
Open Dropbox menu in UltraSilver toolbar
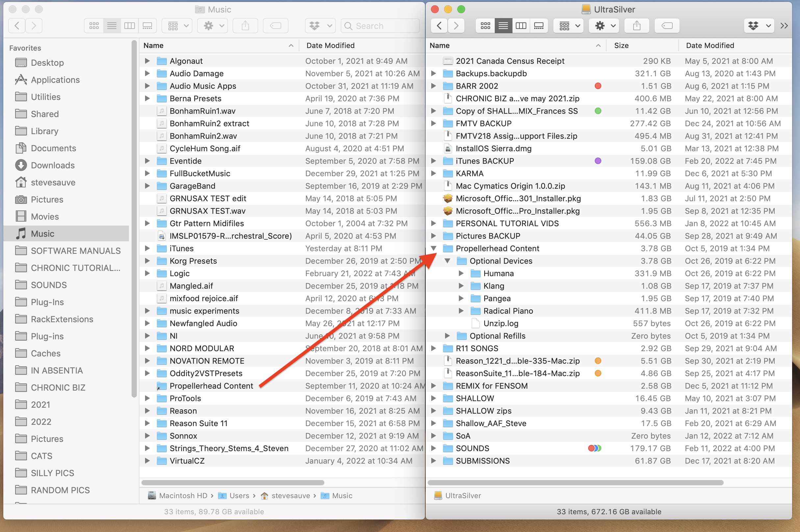coord(759,26)
